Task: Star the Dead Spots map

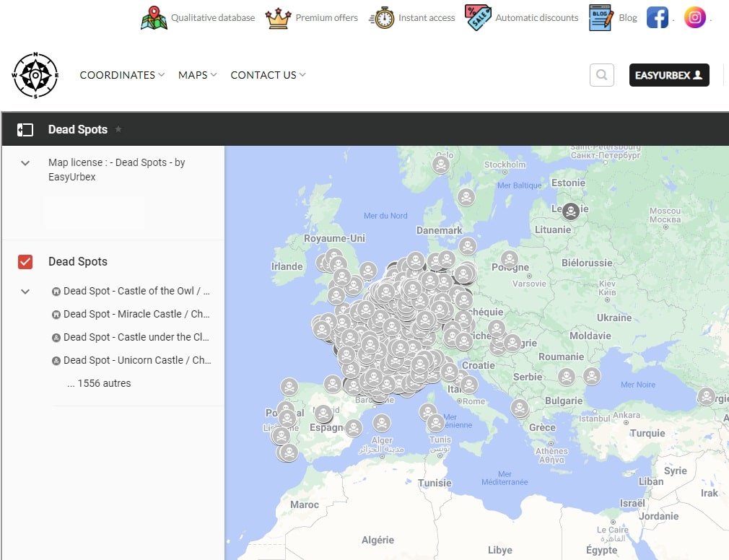Action: [118, 129]
